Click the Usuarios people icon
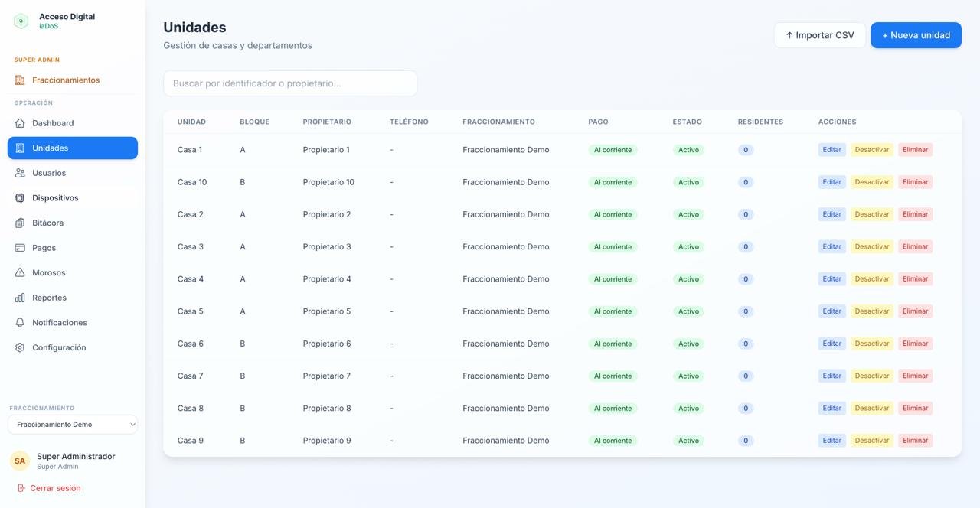This screenshot has height=508, width=980. pos(20,173)
